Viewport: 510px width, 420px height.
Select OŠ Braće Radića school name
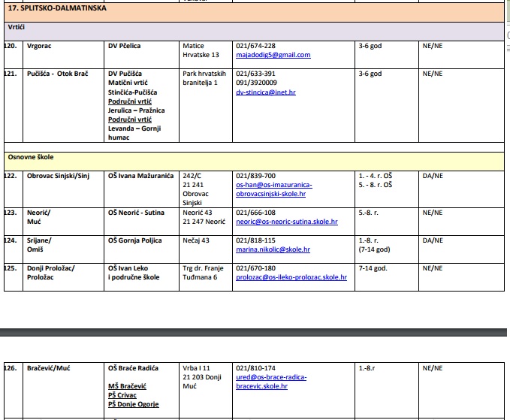pos(133,368)
